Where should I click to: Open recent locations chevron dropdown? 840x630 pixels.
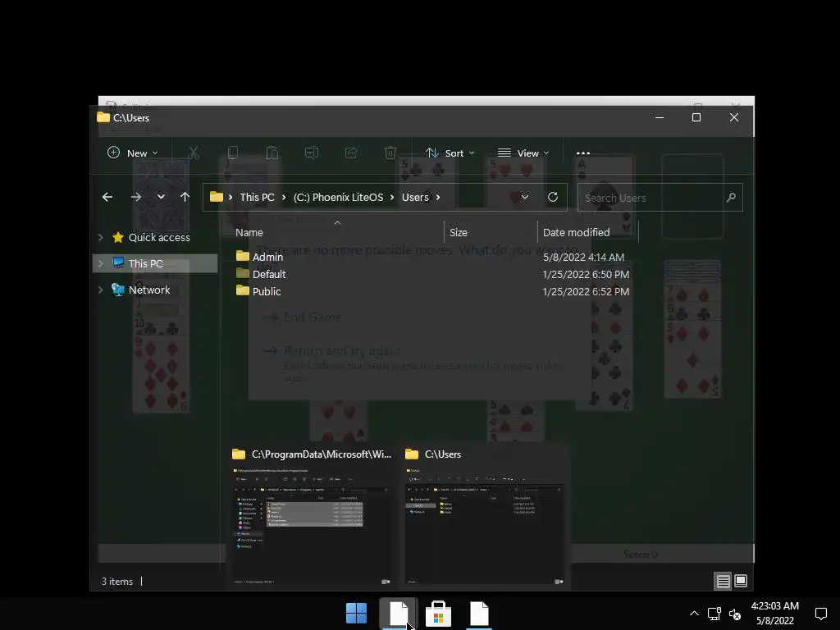[x=161, y=197]
